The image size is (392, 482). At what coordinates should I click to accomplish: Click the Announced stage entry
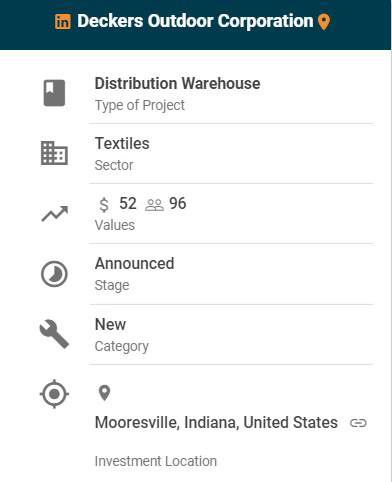coord(134,263)
